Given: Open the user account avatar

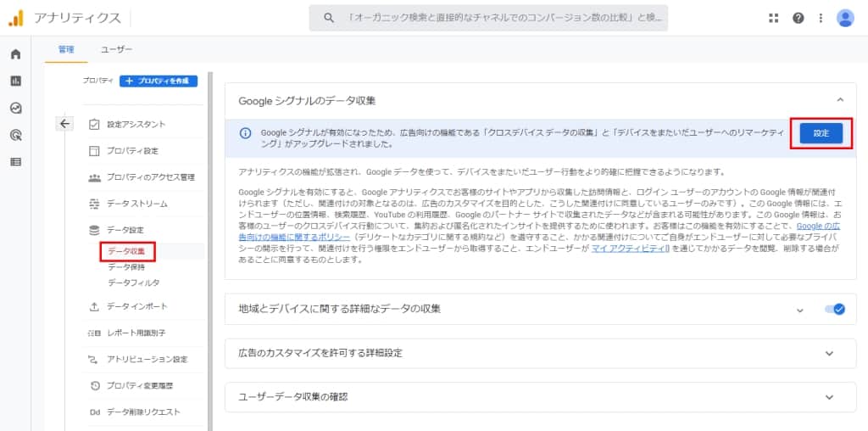Looking at the screenshot, I should tap(845, 19).
